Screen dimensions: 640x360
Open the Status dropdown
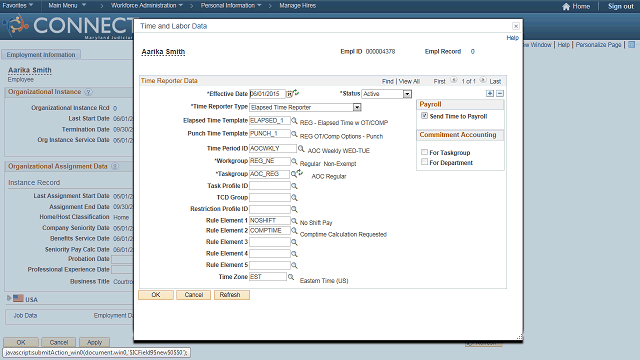pos(407,94)
